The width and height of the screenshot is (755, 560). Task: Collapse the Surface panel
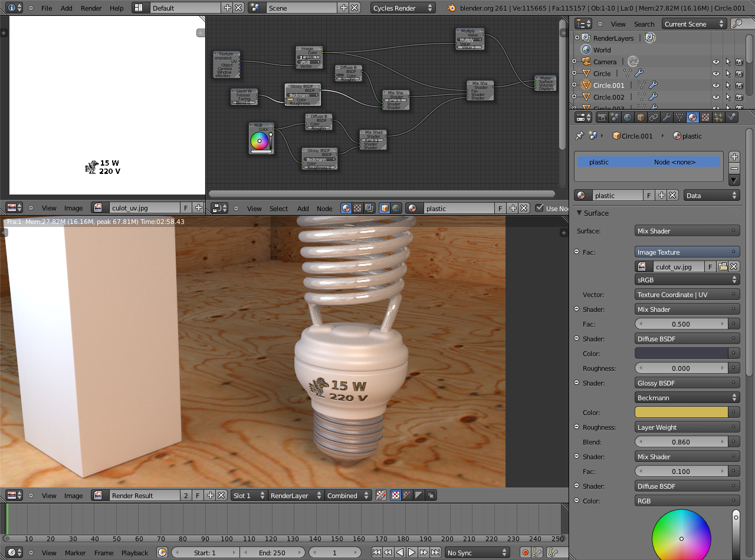pos(580,213)
